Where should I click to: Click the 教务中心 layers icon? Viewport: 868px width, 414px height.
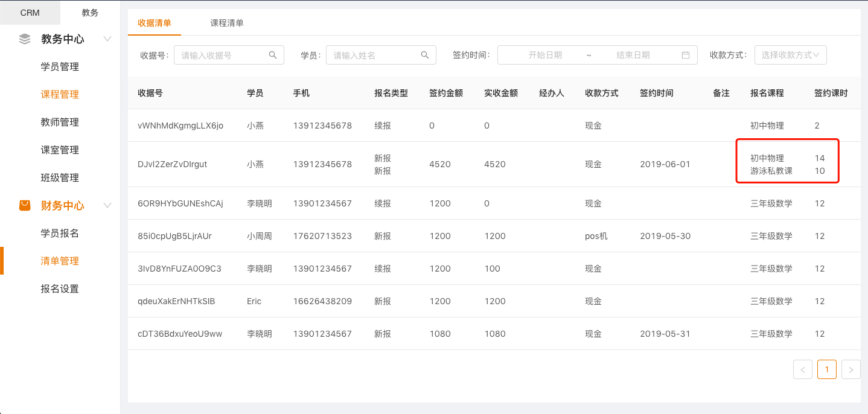(x=25, y=39)
